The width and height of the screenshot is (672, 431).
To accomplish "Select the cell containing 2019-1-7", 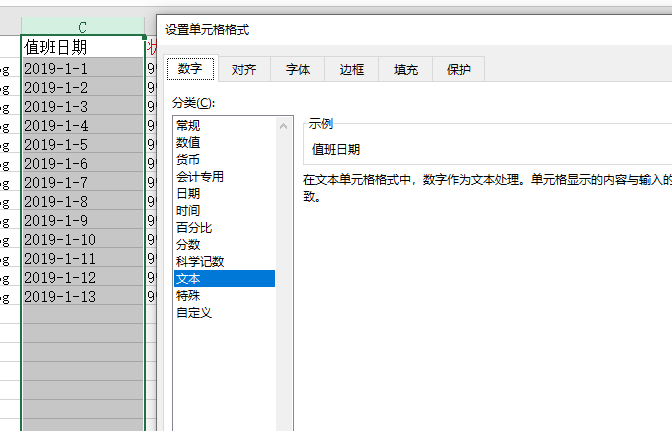I will [82, 183].
